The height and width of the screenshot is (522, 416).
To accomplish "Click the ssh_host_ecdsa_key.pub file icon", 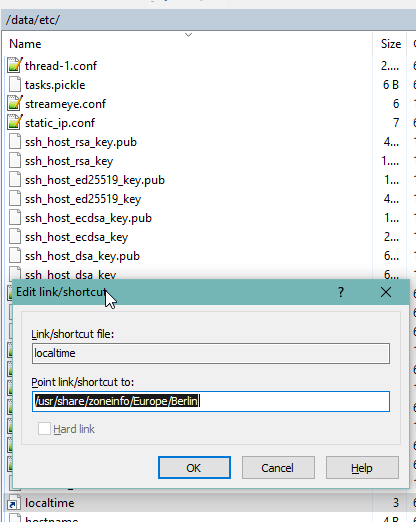I will [15, 217].
